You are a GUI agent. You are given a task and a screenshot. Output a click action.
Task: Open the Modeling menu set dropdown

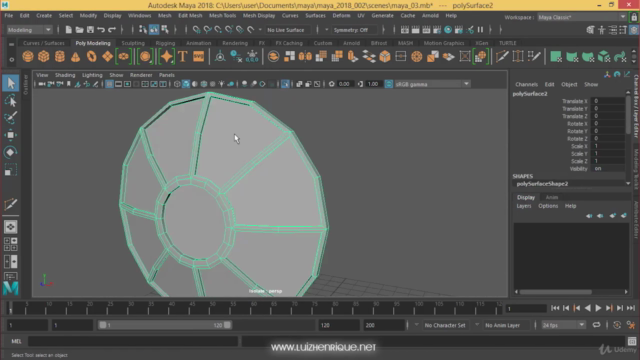tap(29, 30)
